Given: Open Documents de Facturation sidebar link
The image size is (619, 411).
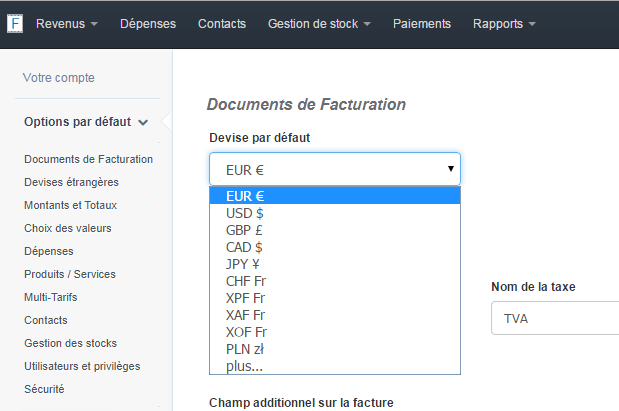Looking at the screenshot, I should (88, 159).
